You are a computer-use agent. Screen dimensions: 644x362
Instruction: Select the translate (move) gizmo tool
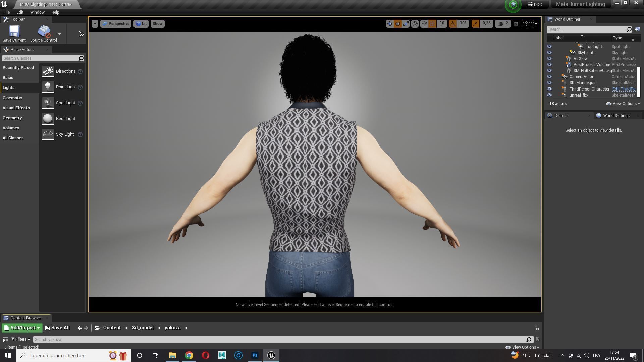tap(389, 24)
